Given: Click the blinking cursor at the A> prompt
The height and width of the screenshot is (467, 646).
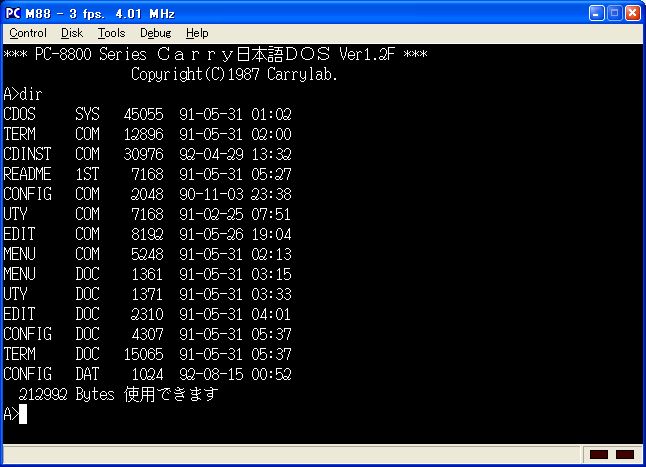Looking at the screenshot, I should (x=22, y=414).
